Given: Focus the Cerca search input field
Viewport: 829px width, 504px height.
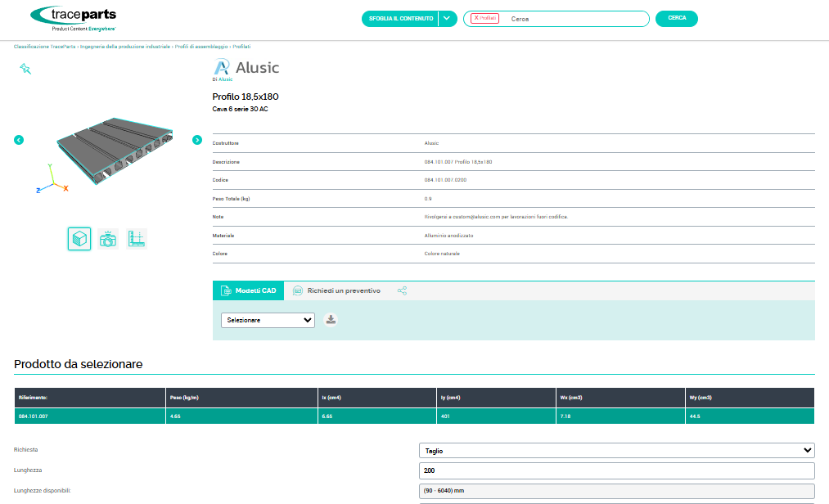Looking at the screenshot, I should 576,19.
